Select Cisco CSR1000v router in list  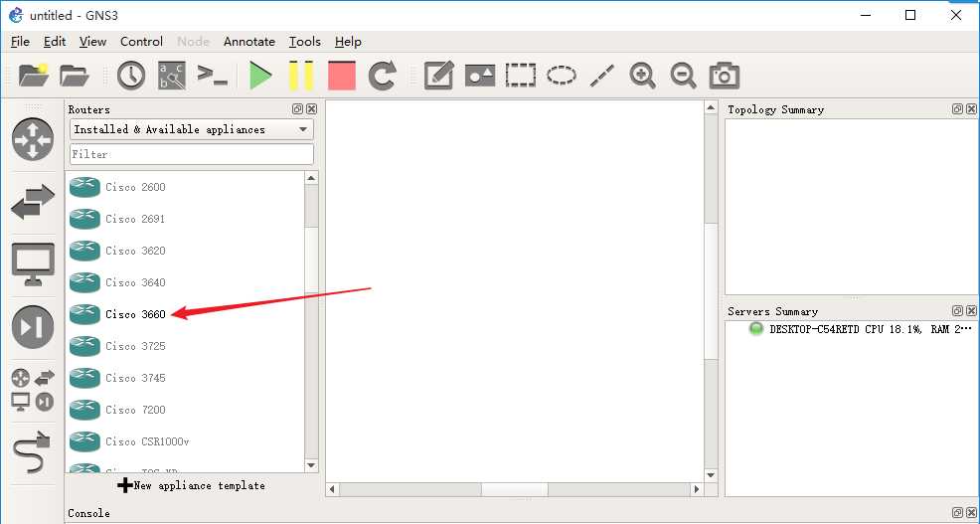click(x=185, y=442)
